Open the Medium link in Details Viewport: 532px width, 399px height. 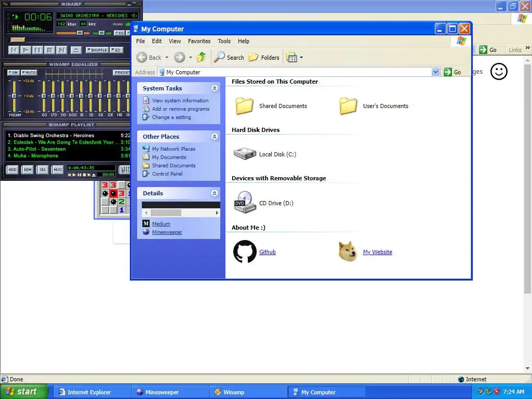pyautogui.click(x=161, y=223)
